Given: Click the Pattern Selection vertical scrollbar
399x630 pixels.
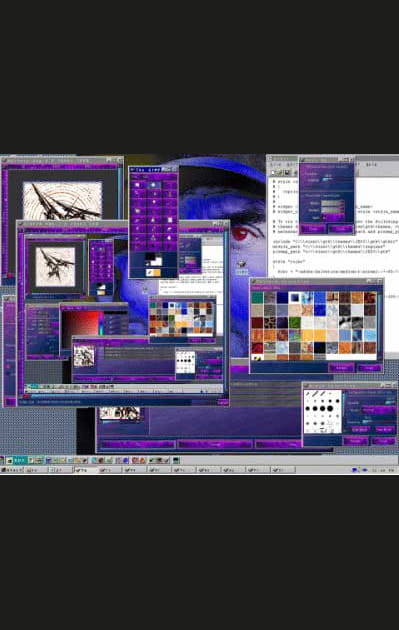Looking at the screenshot, I should click(x=380, y=326).
